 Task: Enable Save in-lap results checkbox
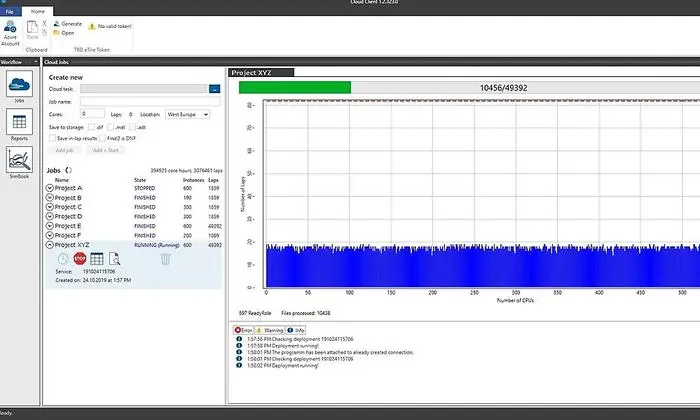click(52, 138)
